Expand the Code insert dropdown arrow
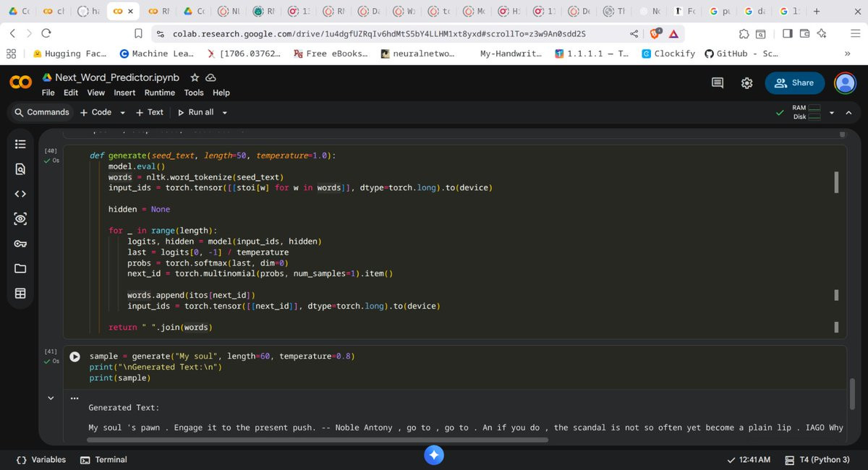Screen dimensions: 868x470 pos(122,113)
